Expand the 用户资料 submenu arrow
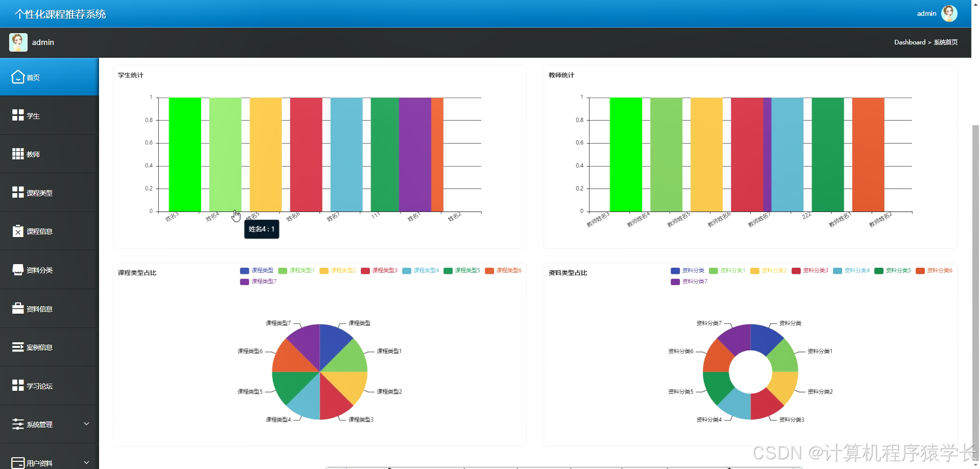 (86, 462)
